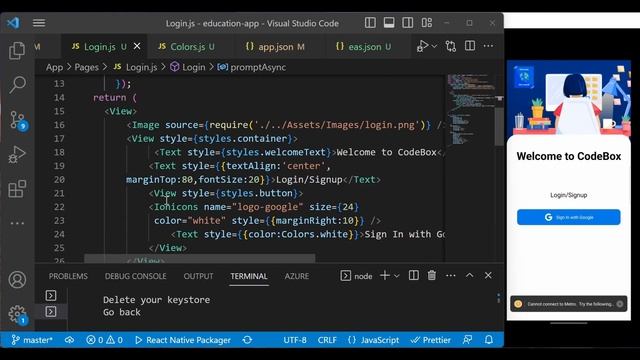640x360 pixels.
Task: Open the Manage gear icon
Action: click(18, 315)
